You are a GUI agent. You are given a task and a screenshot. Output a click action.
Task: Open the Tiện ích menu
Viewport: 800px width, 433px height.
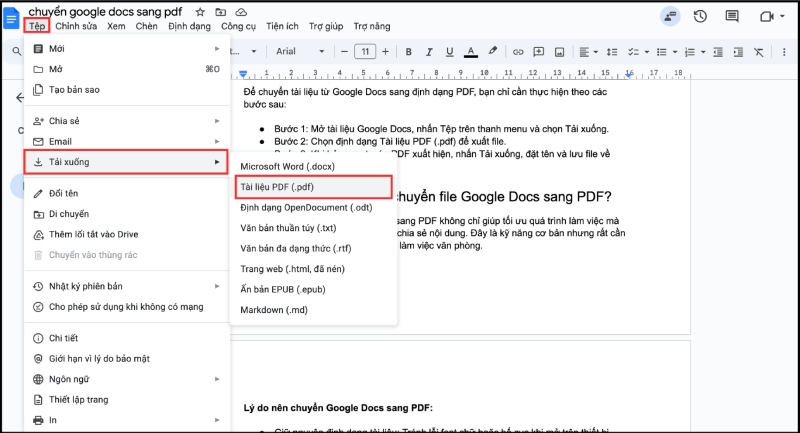(282, 26)
